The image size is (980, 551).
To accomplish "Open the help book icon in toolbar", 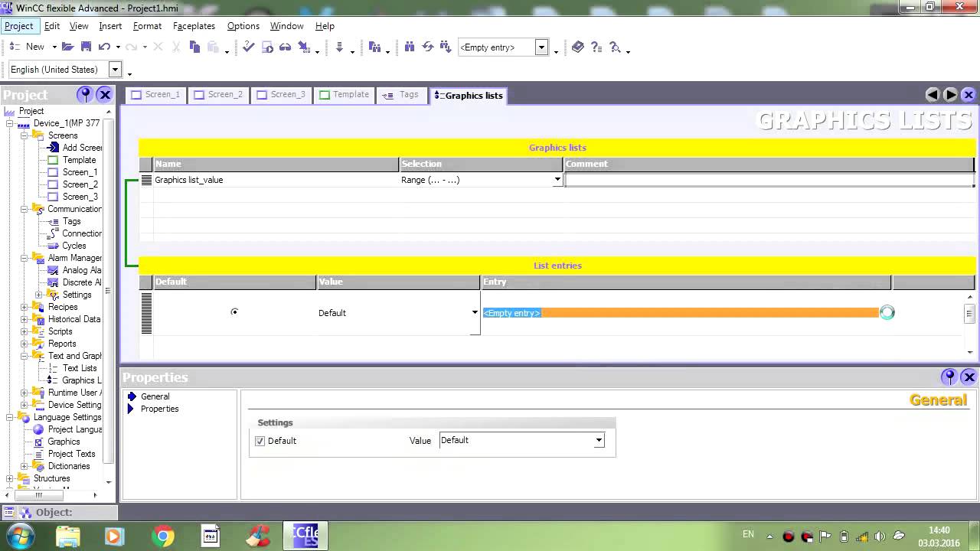I will 578,47.
